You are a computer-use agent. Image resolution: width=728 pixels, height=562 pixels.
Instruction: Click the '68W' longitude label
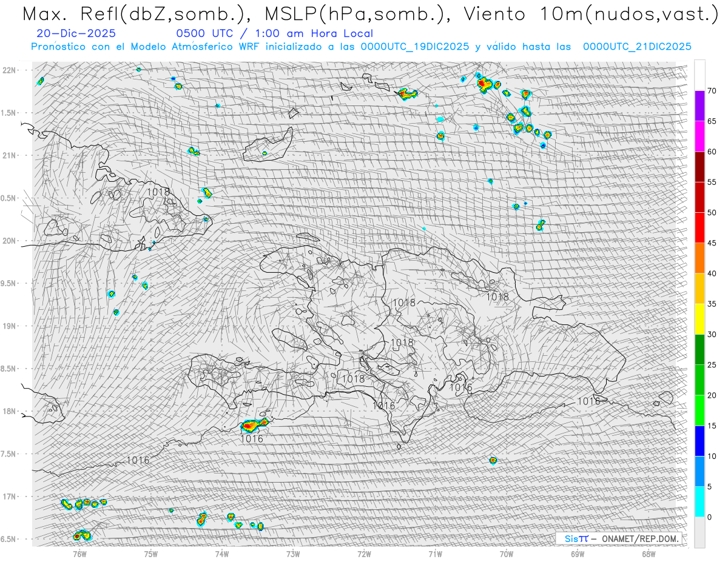649,554
